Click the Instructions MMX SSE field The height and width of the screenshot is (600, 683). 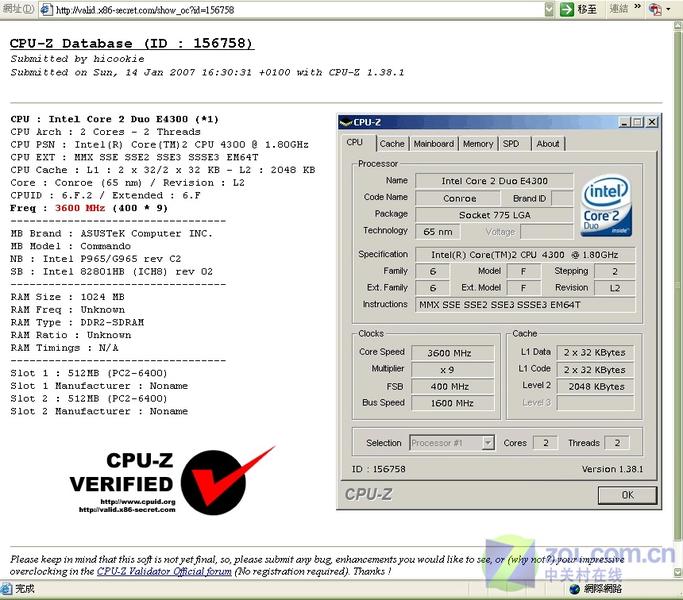click(525, 305)
